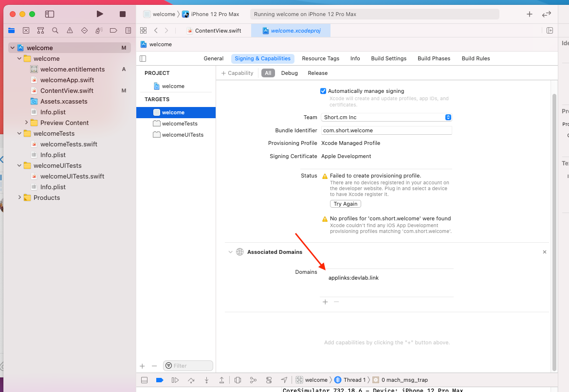
Task: Open the Build Settings tab
Action: pos(388,58)
